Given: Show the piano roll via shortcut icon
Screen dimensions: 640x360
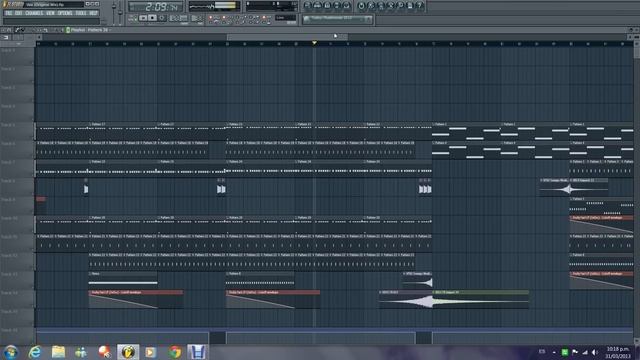Looking at the screenshot, I should (x=327, y=6).
